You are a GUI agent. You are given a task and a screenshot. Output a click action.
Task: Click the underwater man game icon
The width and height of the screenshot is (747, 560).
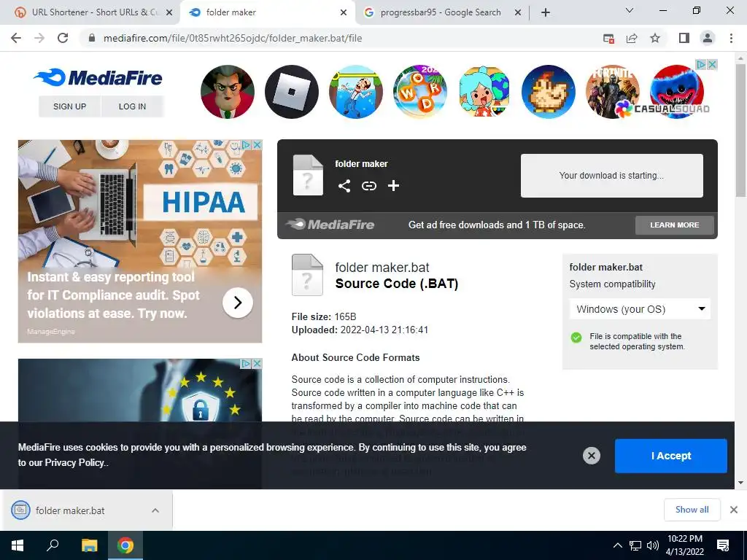(356, 91)
